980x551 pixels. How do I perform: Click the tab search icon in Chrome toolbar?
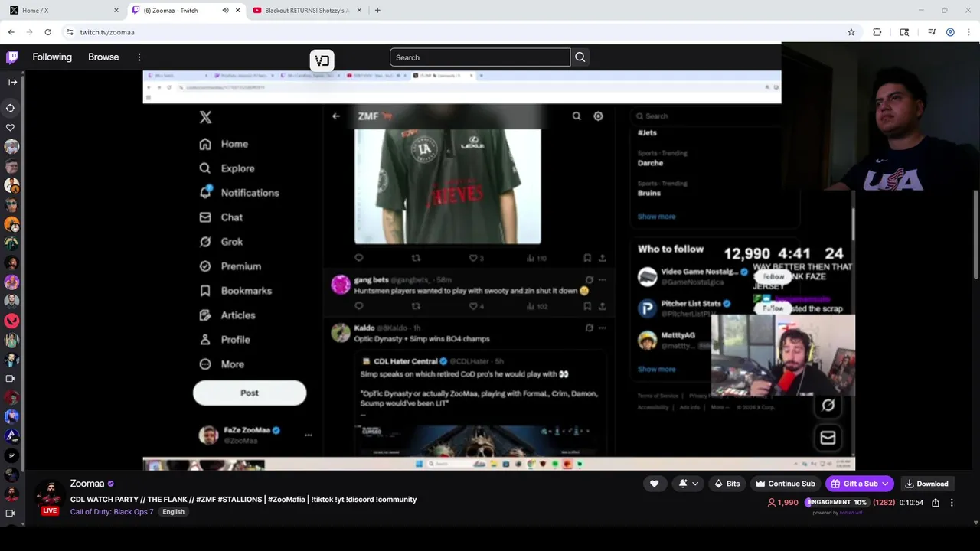[904, 32]
